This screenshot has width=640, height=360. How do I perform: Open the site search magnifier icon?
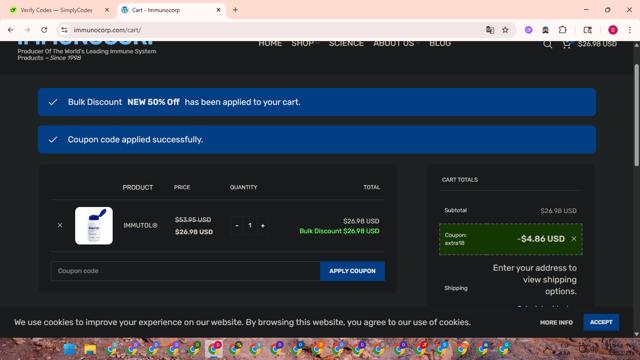tap(547, 44)
